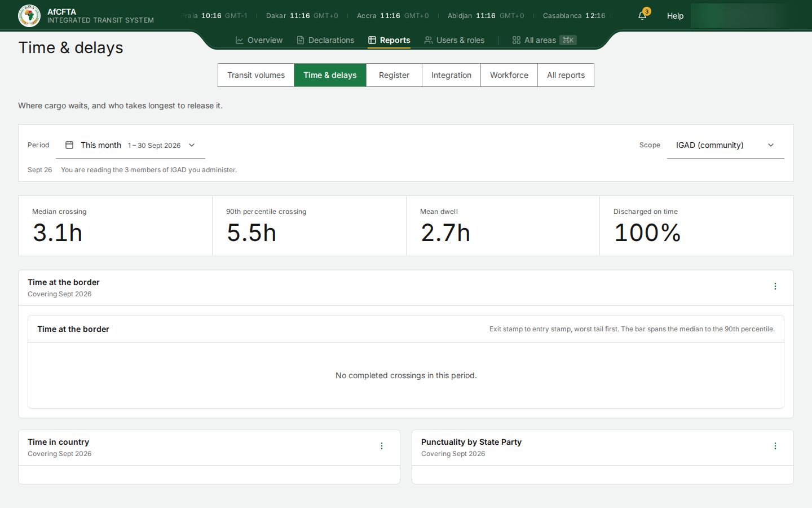The width and height of the screenshot is (812, 508).
Task: Click the Declarations document icon
Action: (x=301, y=40)
